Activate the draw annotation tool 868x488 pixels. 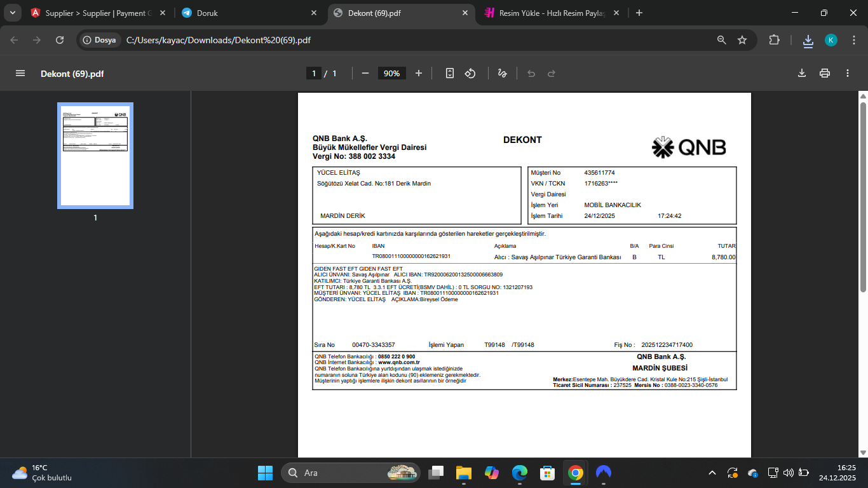502,73
